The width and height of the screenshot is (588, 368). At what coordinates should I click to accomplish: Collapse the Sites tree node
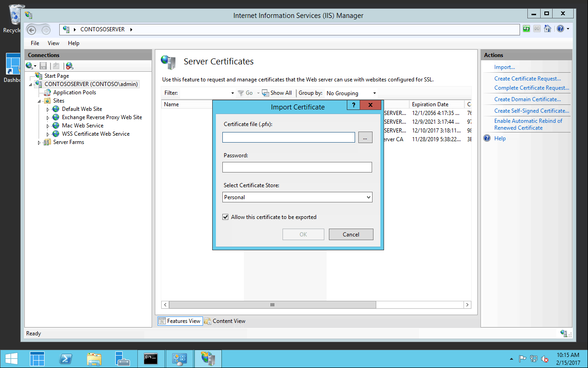pyautogui.click(x=40, y=101)
